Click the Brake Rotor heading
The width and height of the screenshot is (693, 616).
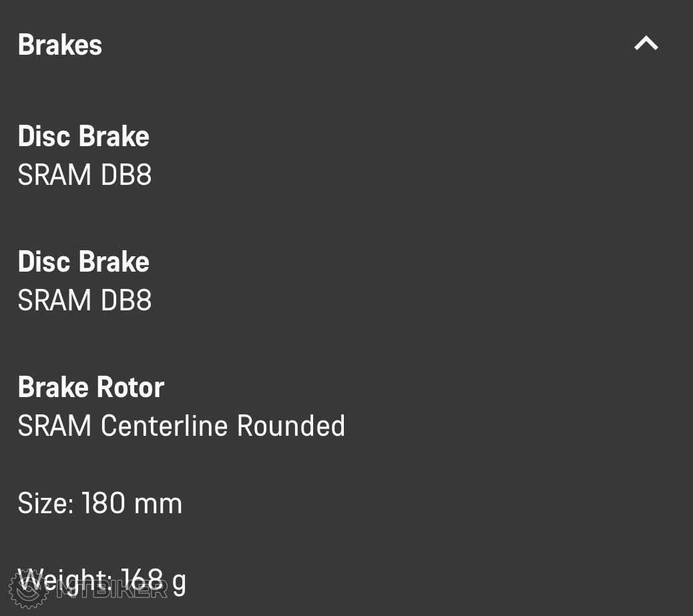(x=91, y=387)
